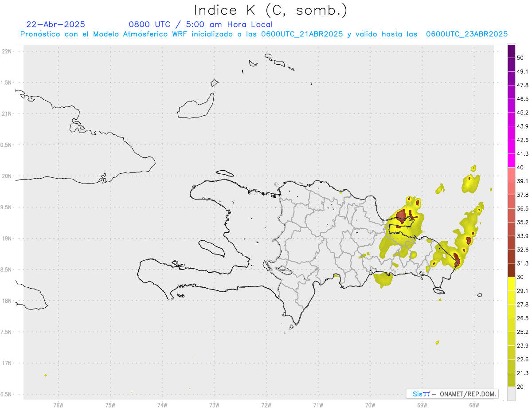Click bright yellow swatch between 29.1 and 30
The width and height of the screenshot is (532, 411).
[x=511, y=284]
